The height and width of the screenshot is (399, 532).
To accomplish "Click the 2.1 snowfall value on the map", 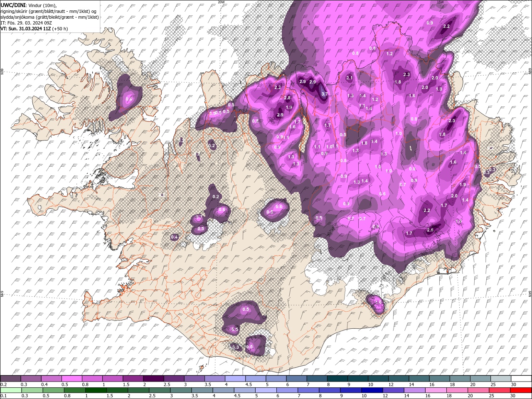I will (x=350, y=78).
